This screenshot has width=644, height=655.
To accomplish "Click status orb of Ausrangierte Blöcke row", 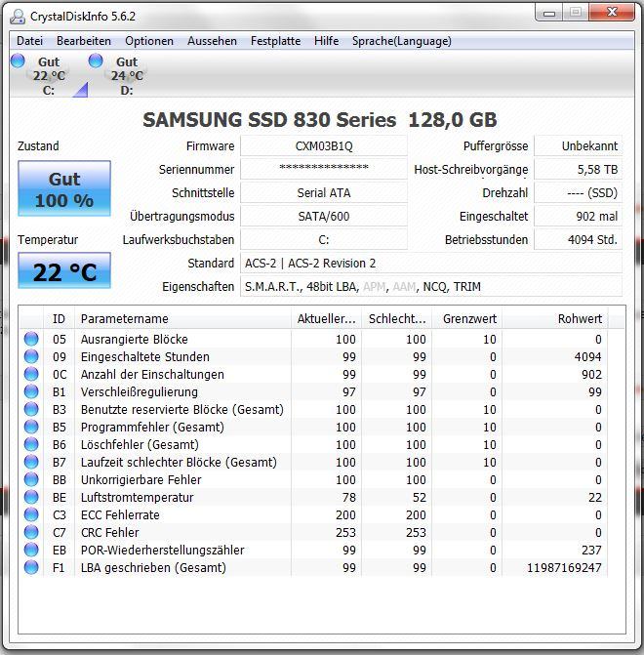I will (31, 339).
